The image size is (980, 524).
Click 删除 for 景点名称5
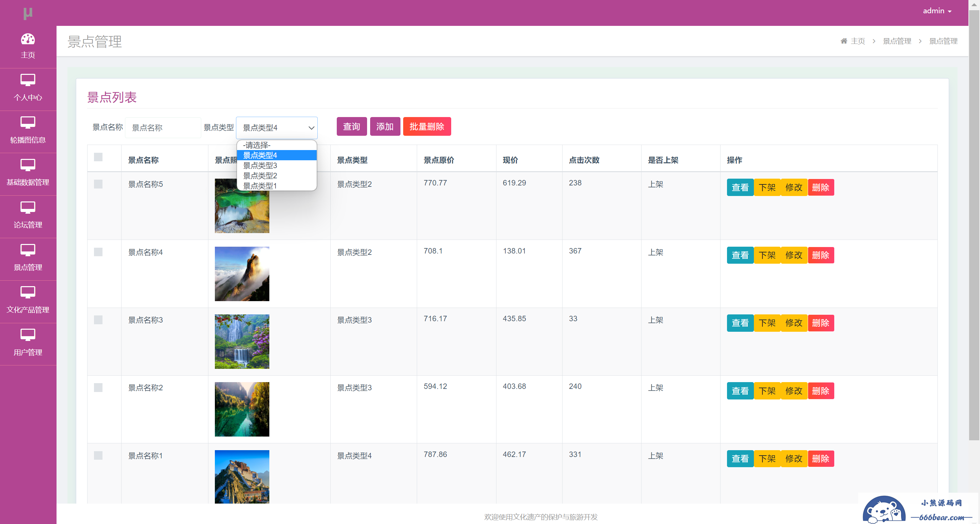point(821,187)
